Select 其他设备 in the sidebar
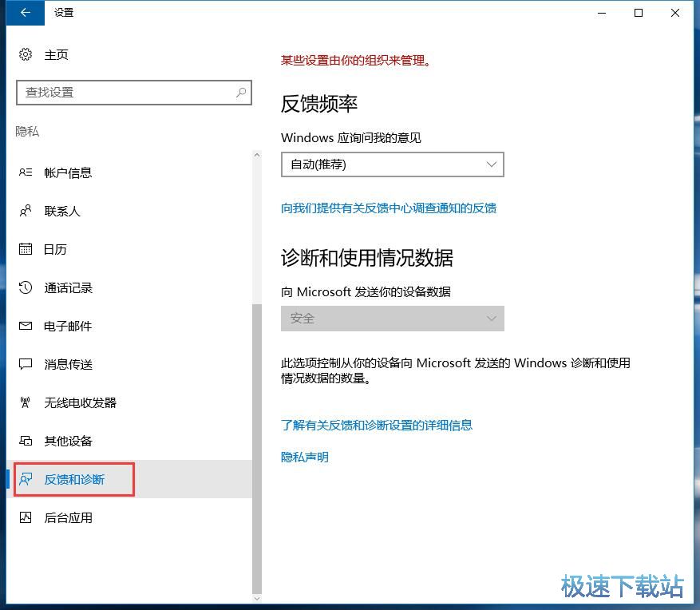The image size is (700, 610). tap(129, 441)
